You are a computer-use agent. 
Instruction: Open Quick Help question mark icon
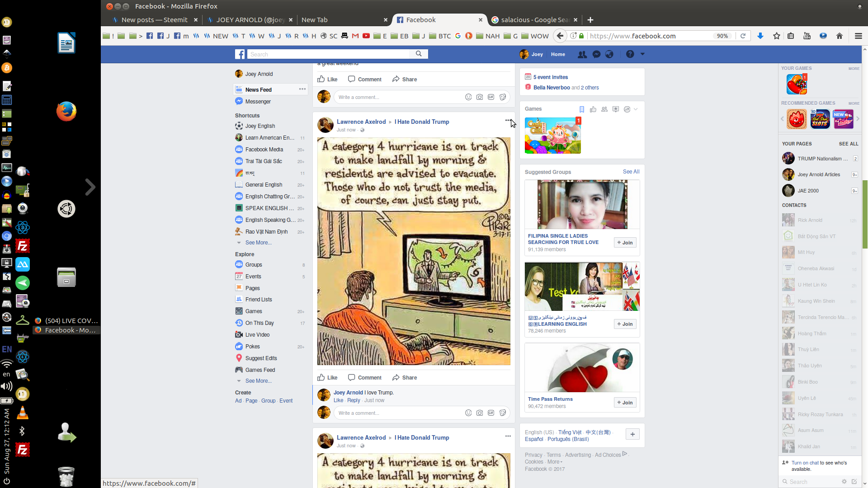[630, 54]
